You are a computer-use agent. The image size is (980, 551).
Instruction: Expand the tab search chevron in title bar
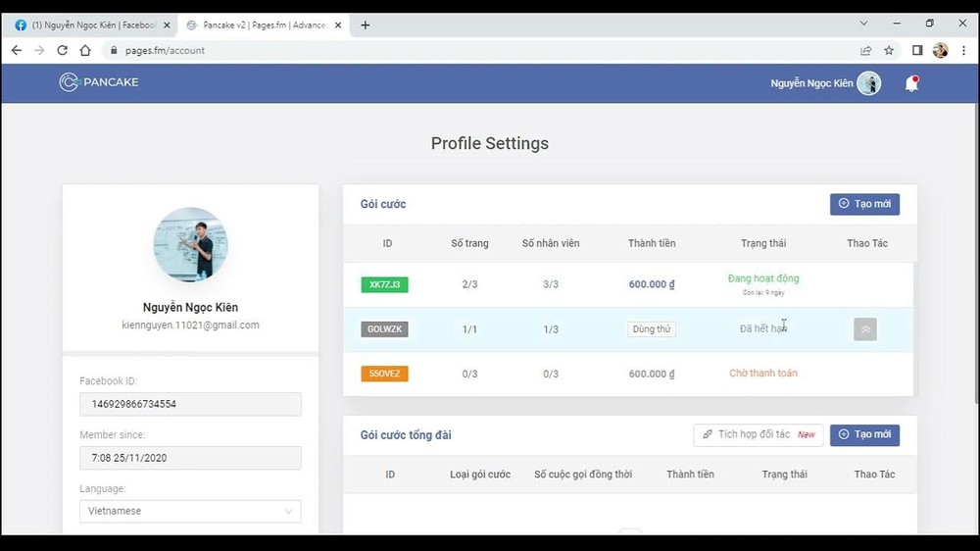click(x=863, y=24)
